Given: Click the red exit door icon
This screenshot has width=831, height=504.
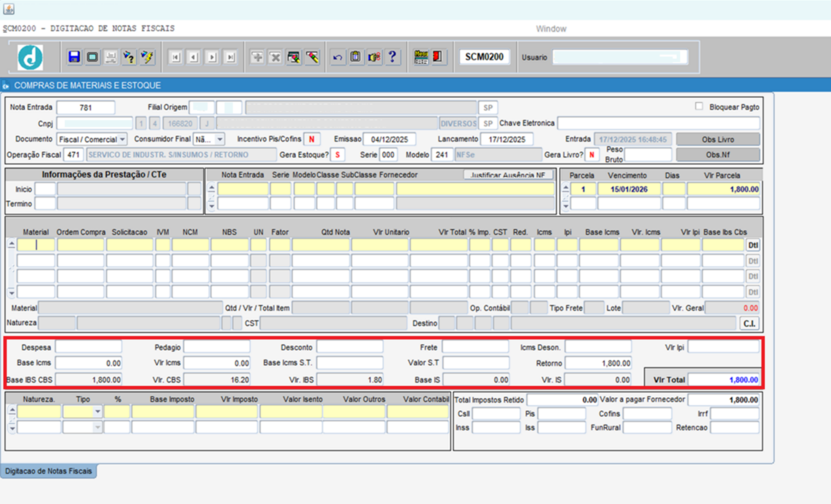Looking at the screenshot, I should 437,57.
